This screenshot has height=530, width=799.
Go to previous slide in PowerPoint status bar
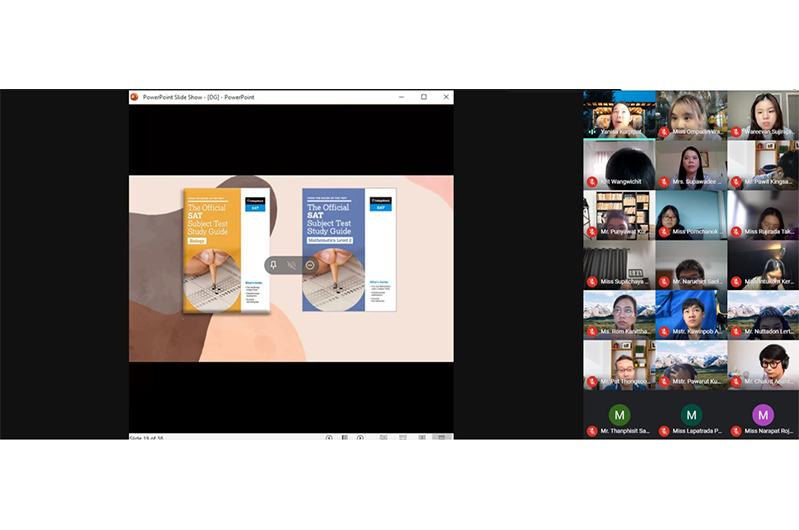[x=329, y=437]
